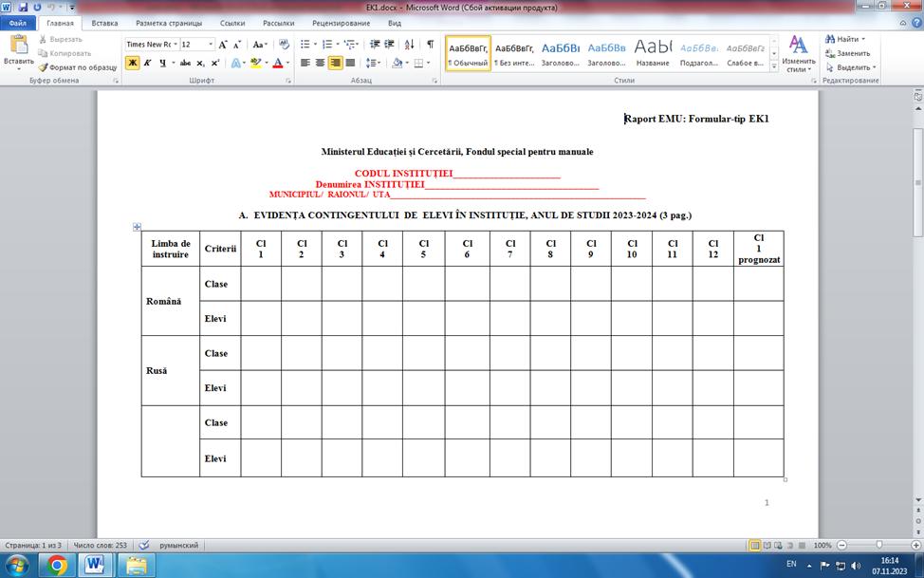Click the table move handle icon

click(137, 227)
